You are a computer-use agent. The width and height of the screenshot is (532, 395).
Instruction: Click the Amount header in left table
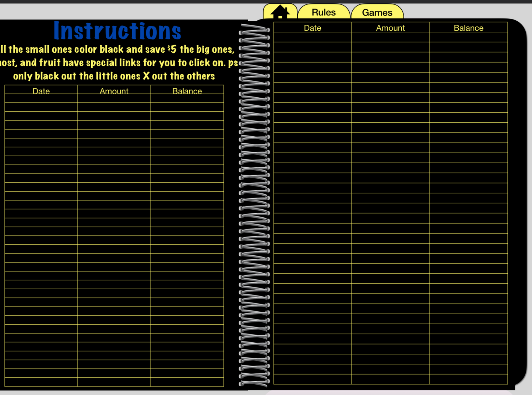coord(114,91)
